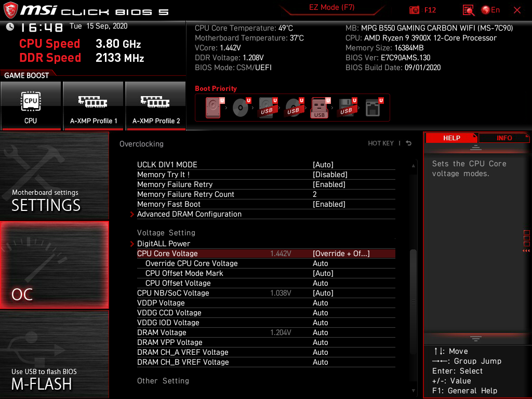Close BIOS with the red X icon

[x=517, y=10]
